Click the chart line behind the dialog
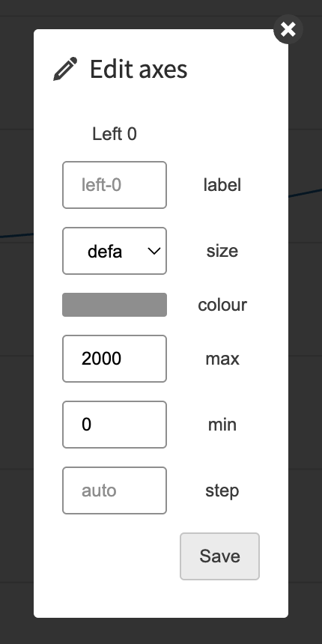322x644 pixels. pos(305,192)
